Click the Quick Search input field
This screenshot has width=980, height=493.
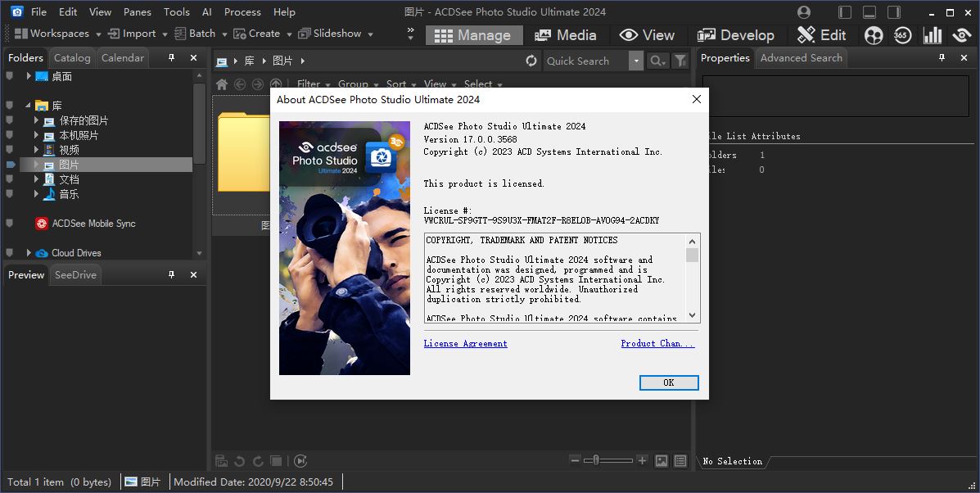[x=585, y=61]
